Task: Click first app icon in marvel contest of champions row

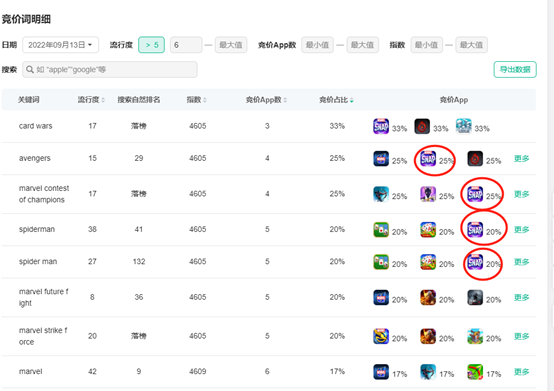Action: 381,194
